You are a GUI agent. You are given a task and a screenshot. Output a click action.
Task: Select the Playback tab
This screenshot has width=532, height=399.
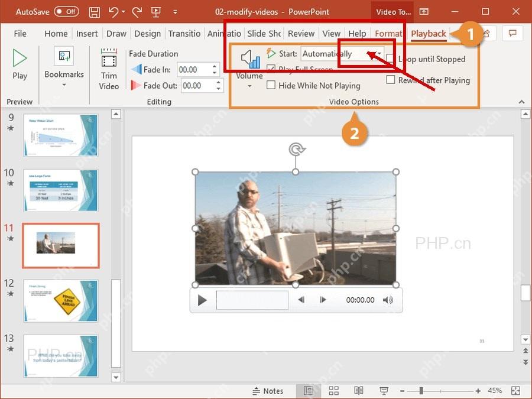point(429,34)
